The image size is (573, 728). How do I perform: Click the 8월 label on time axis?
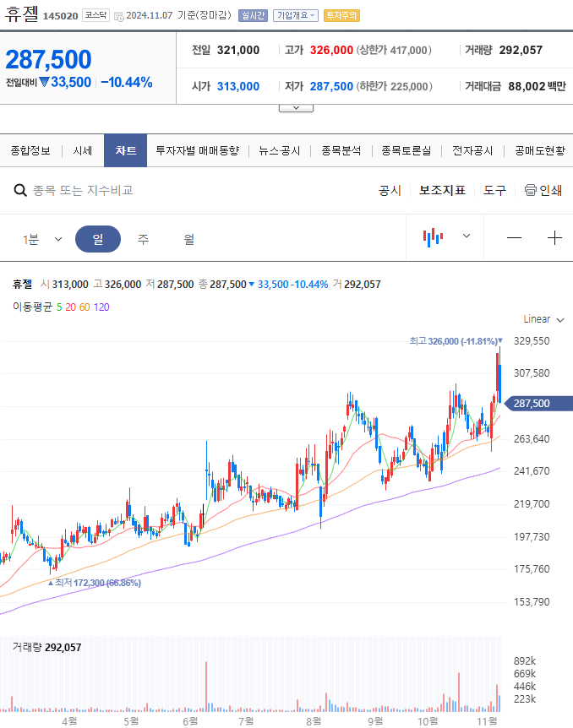[x=314, y=721]
